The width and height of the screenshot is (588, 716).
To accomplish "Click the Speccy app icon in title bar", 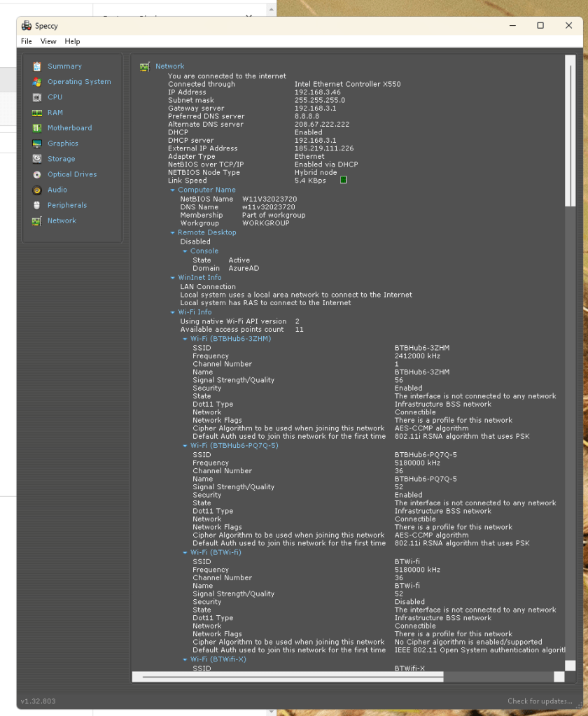I will [x=27, y=26].
